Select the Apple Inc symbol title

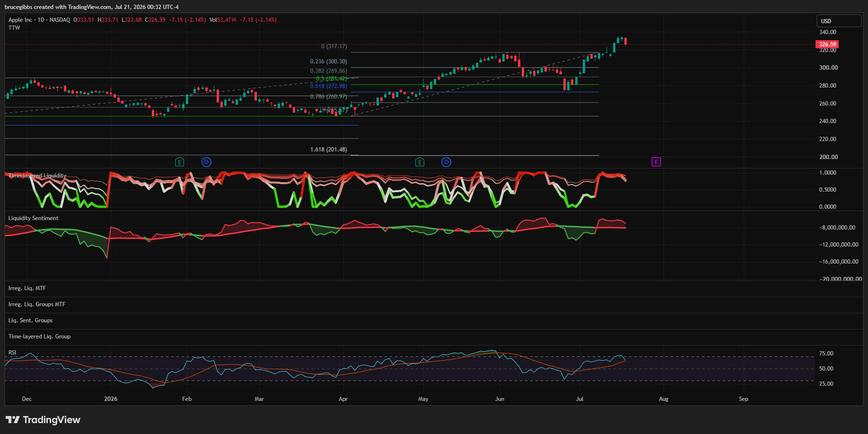point(20,20)
